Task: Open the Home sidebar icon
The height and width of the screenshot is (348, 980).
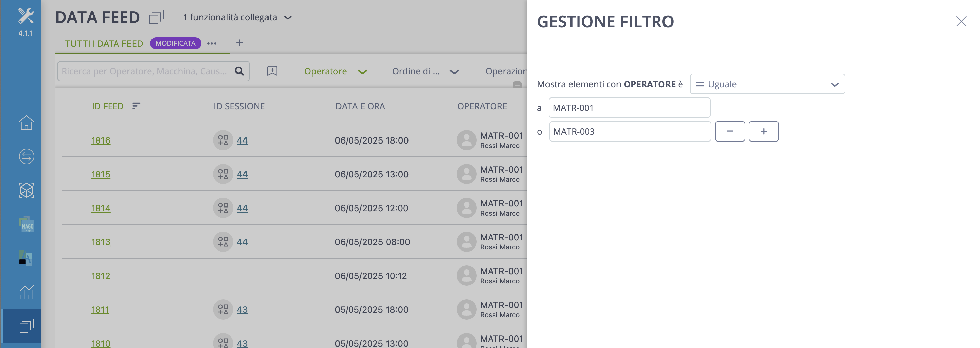Action: [26, 123]
